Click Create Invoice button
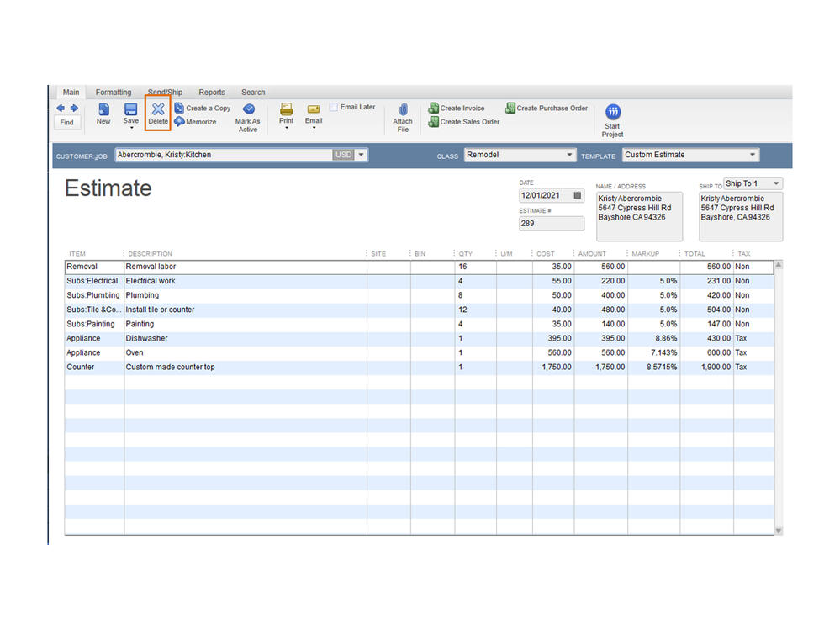Screen dimensions: 840x630 457,109
